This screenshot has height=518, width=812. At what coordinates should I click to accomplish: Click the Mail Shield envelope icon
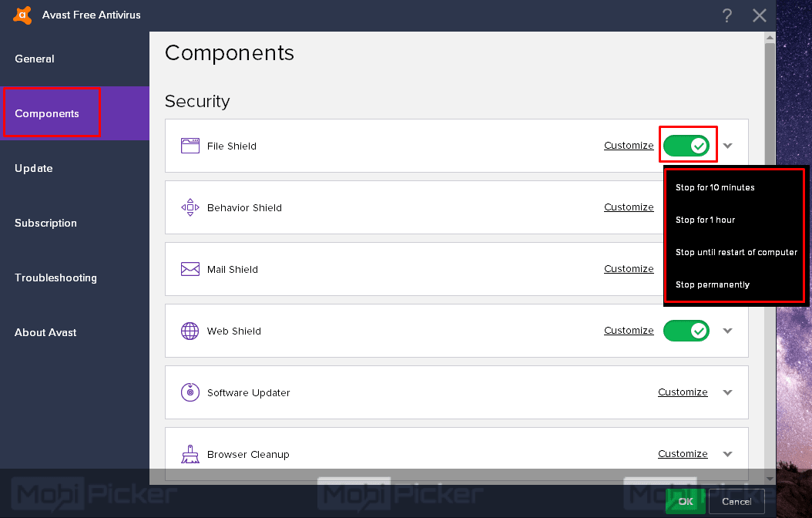190,269
